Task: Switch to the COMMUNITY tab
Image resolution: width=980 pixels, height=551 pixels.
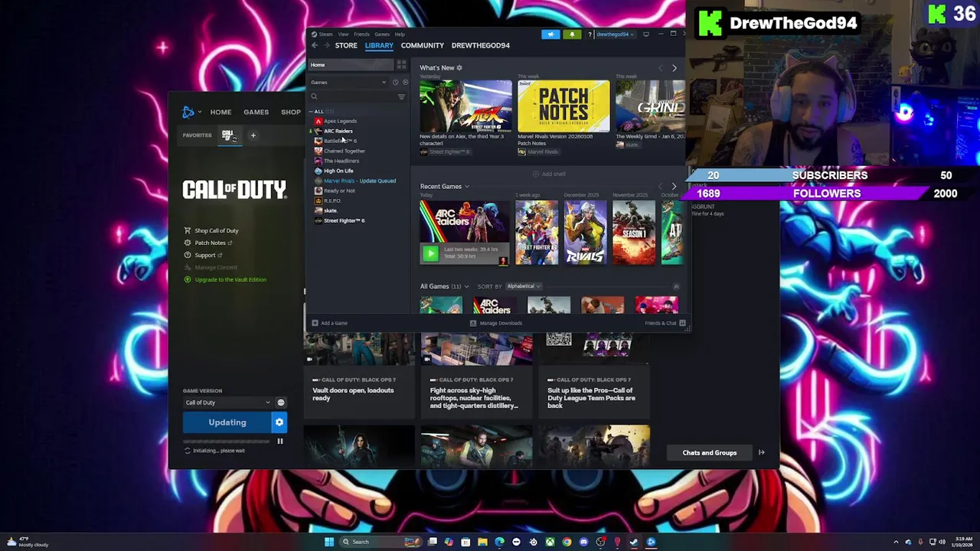Action: tap(423, 45)
